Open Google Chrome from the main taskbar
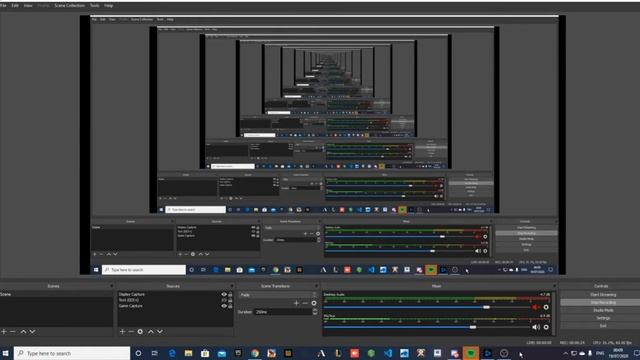This screenshot has width=640, height=360. pos(255,353)
